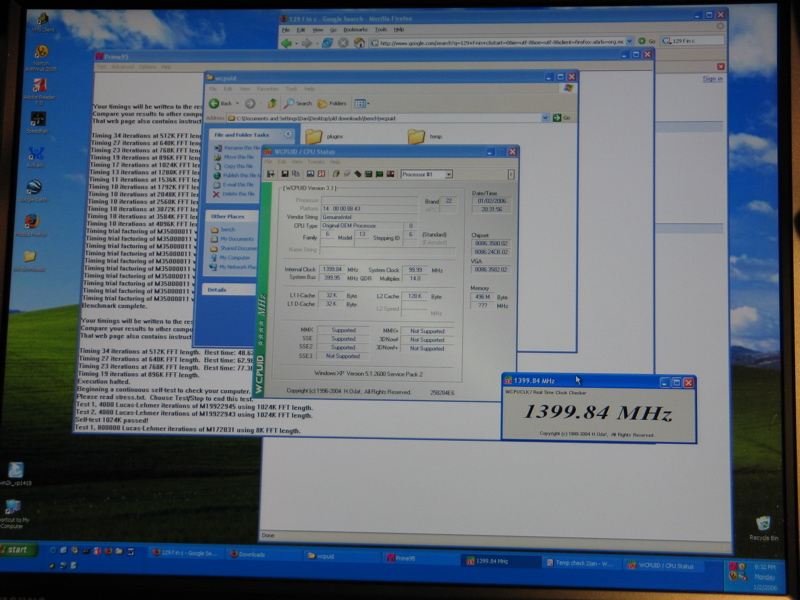Open Firefox Bookmarks menu
The height and width of the screenshot is (600, 800).
pyautogui.click(x=355, y=30)
